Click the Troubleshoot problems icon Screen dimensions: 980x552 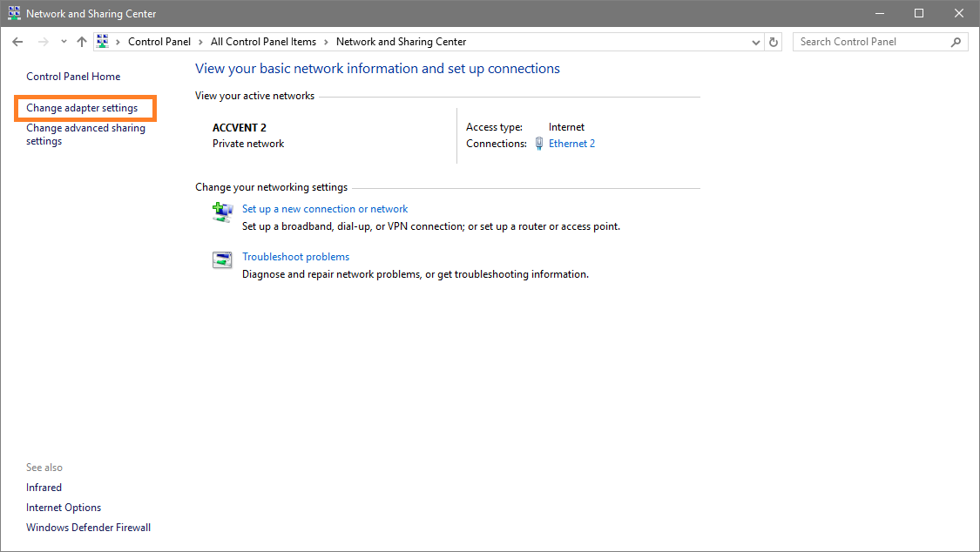tap(222, 259)
